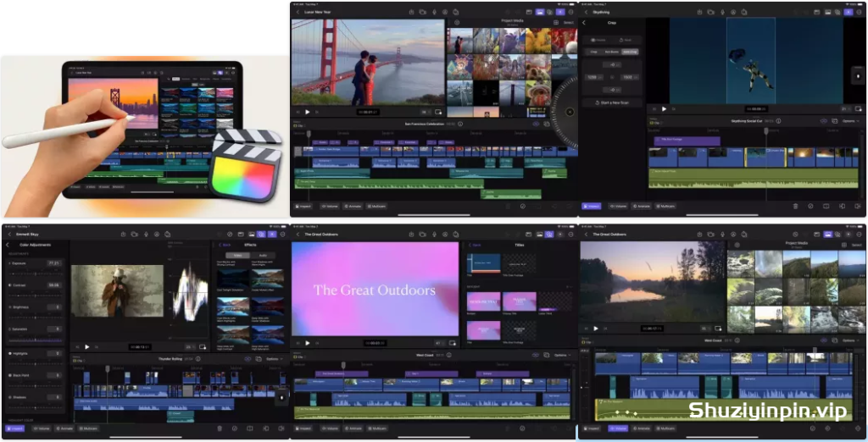Click the 1920 crop value field
Screen dimensions: 868x442
click(x=628, y=77)
